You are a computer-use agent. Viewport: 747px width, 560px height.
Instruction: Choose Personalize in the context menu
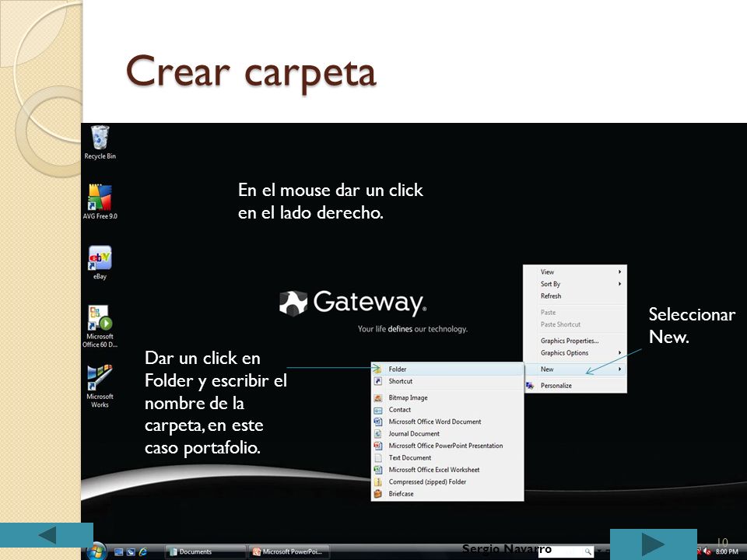575,386
